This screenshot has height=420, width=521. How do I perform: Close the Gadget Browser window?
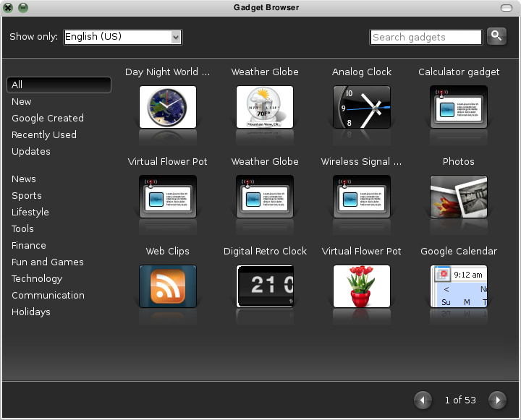click(x=8, y=7)
